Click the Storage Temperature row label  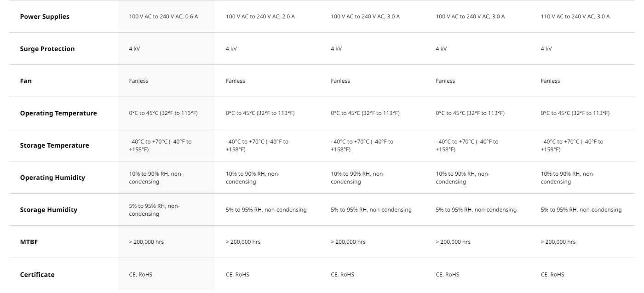(x=54, y=145)
